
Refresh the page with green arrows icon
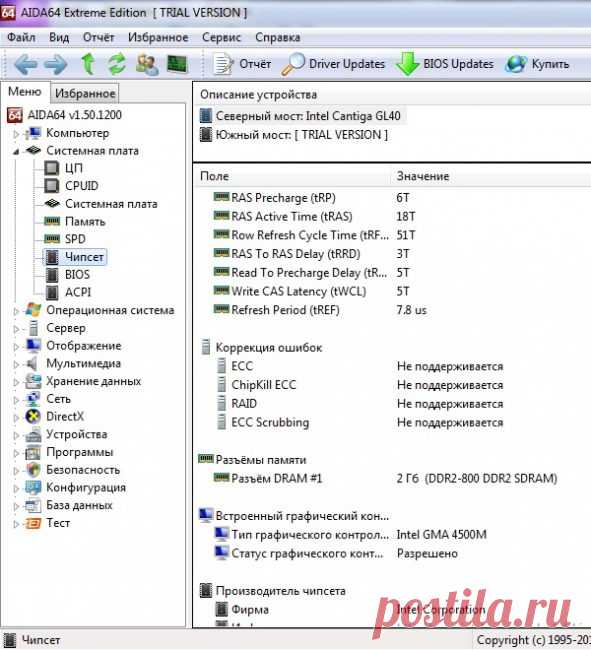117,64
